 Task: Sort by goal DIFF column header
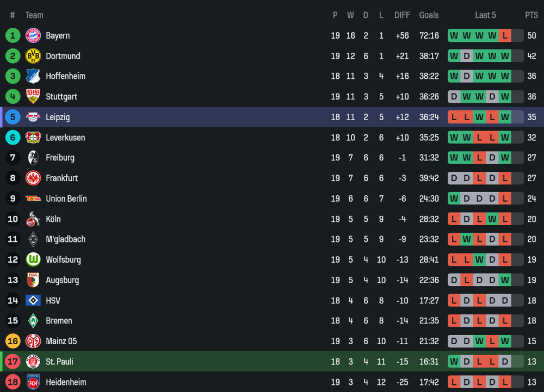402,15
